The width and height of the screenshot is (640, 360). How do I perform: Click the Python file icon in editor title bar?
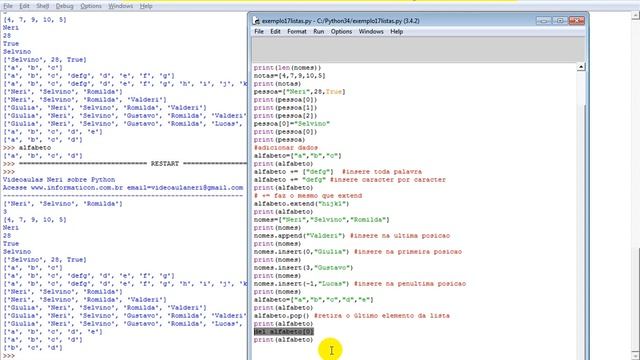click(x=256, y=20)
